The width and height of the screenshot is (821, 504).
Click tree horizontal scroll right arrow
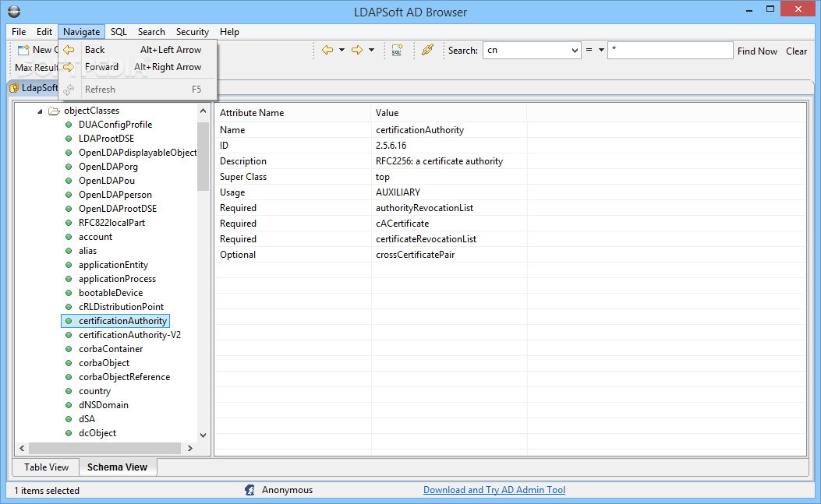coord(189,448)
